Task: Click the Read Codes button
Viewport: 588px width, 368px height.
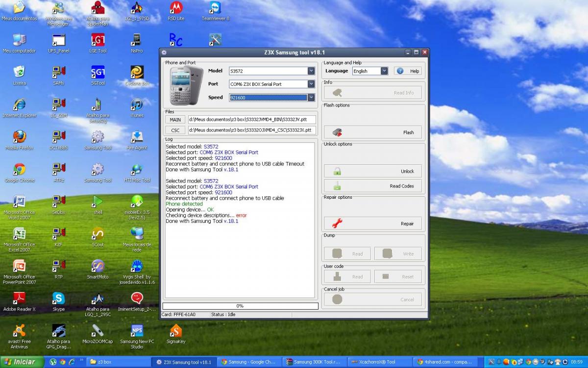Action: (372, 186)
